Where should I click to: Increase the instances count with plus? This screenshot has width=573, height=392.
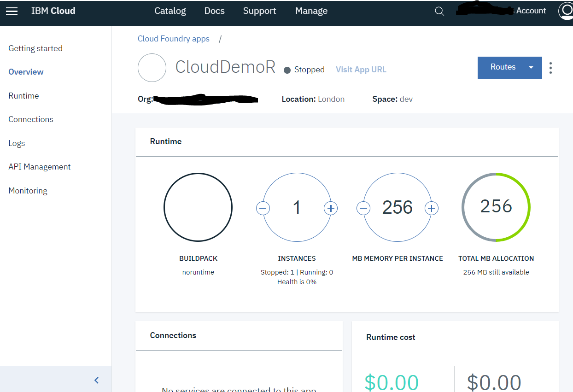[x=331, y=208]
